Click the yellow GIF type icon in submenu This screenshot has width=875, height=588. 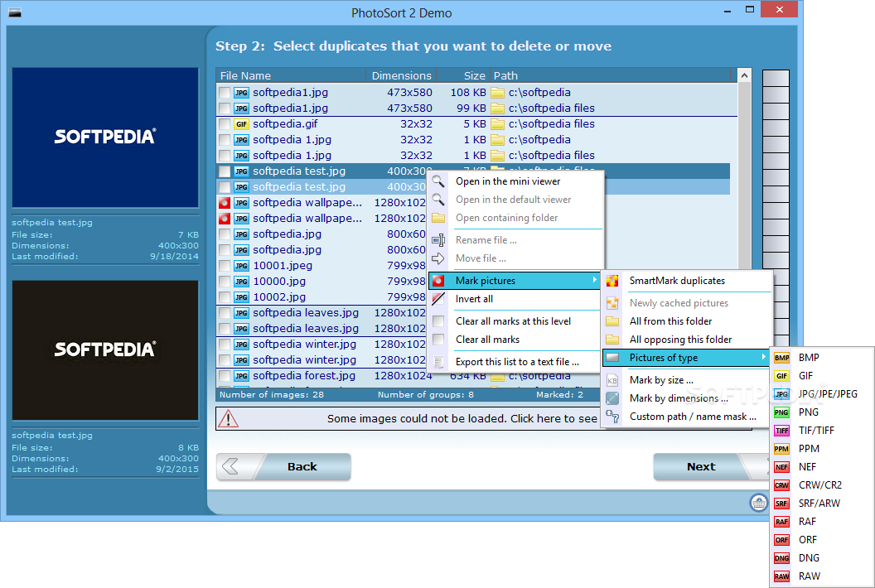[782, 376]
